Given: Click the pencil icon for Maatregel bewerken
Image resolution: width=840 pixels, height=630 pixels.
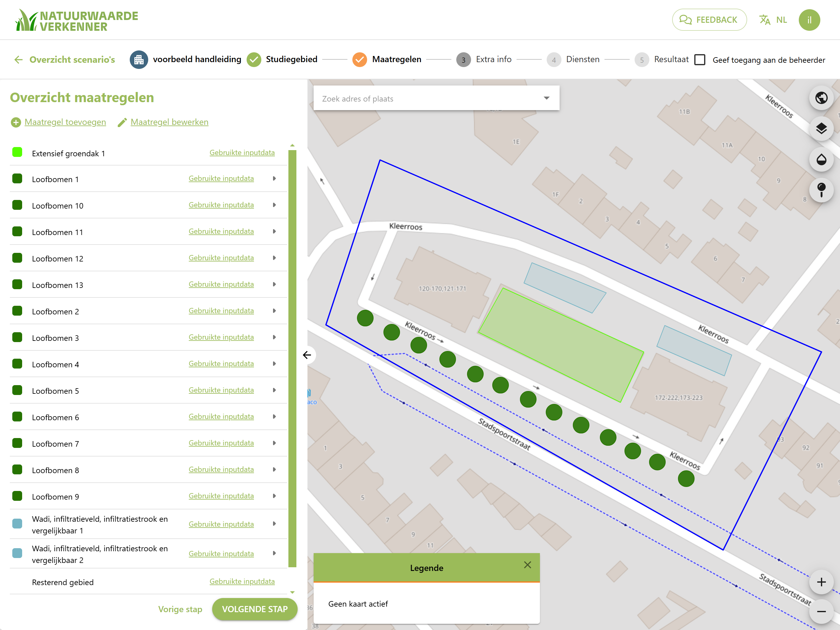Looking at the screenshot, I should pos(122,122).
